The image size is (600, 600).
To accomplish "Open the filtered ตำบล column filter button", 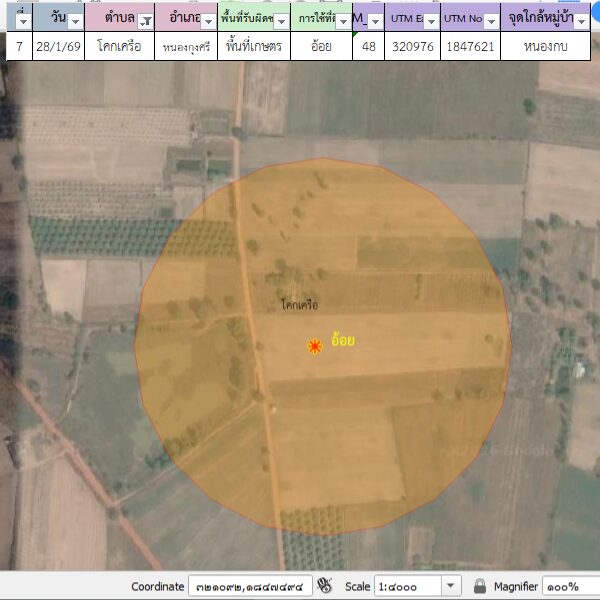I will click(x=146, y=21).
